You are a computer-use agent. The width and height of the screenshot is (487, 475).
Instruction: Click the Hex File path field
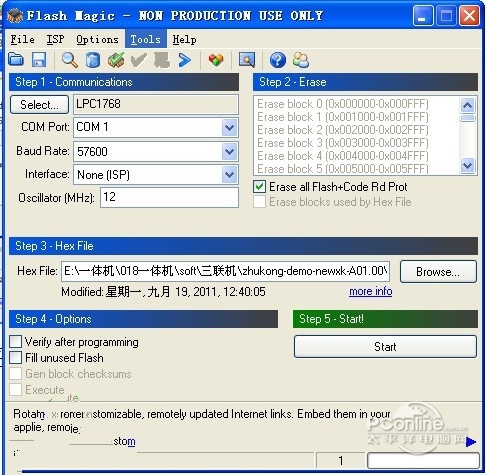[225, 271]
